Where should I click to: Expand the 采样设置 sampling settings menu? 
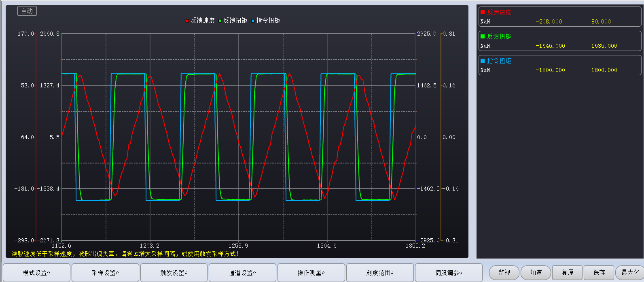[x=105, y=273]
